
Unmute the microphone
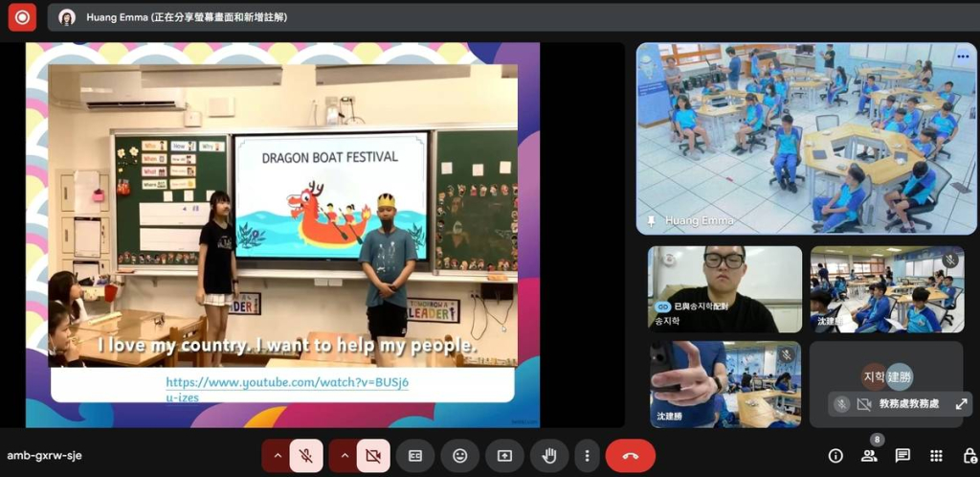pos(306,456)
